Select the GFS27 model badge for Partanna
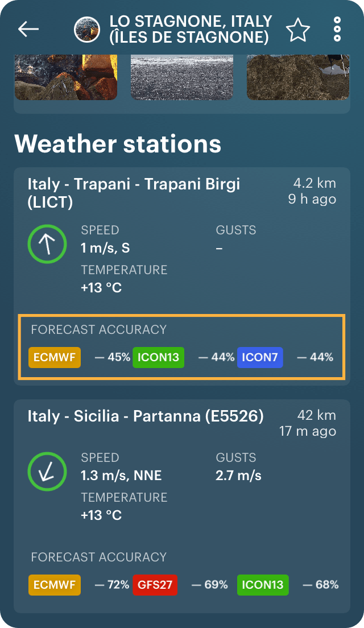Viewport: 364px width, 628px height. point(155,585)
